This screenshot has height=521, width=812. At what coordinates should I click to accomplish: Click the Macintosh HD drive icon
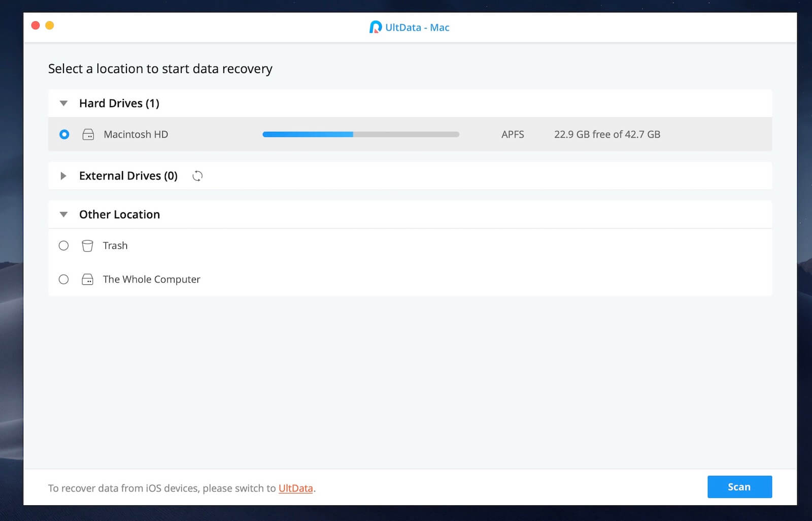pos(88,135)
